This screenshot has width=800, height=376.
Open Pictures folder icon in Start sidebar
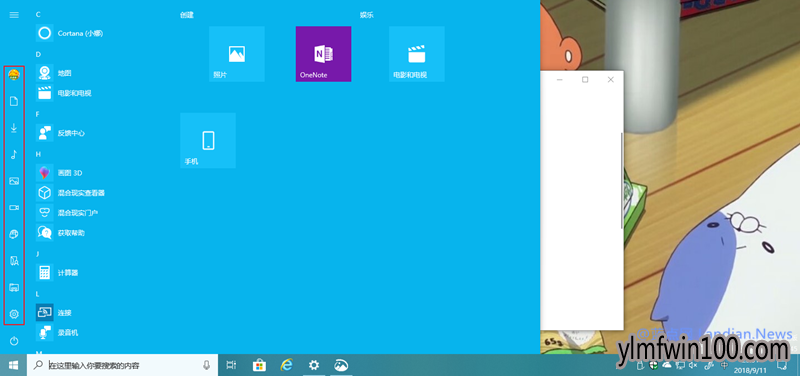(14, 181)
